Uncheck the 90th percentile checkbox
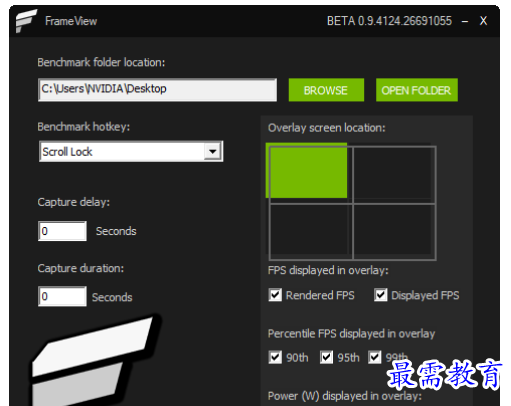Image resolution: width=511 pixels, height=406 pixels. (275, 357)
